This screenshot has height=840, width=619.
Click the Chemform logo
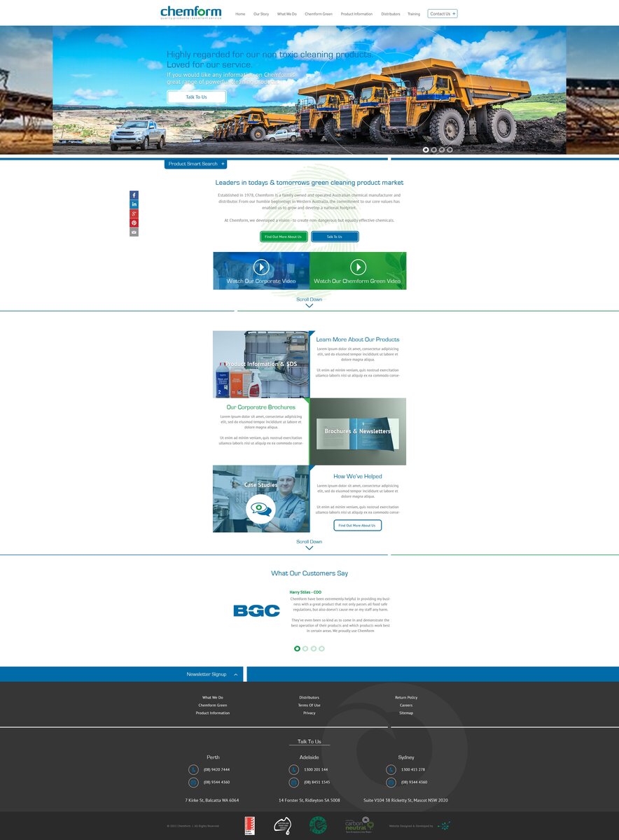click(190, 13)
